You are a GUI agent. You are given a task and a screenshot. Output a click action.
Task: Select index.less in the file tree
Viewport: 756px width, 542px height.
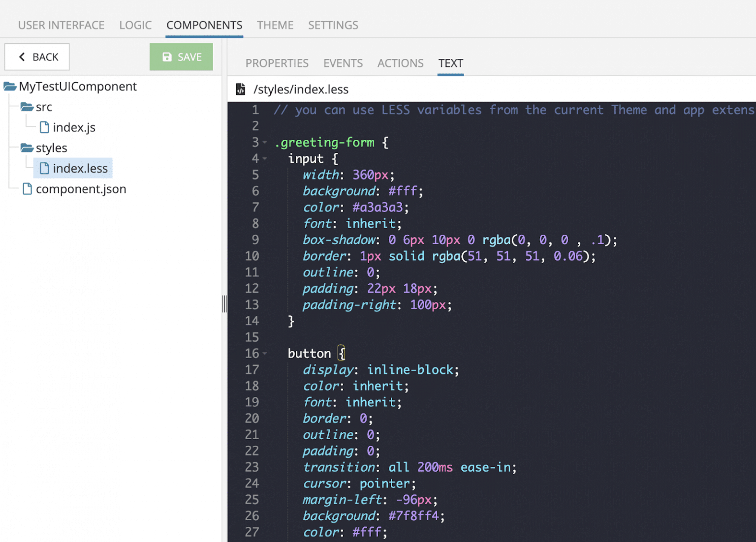click(x=80, y=168)
